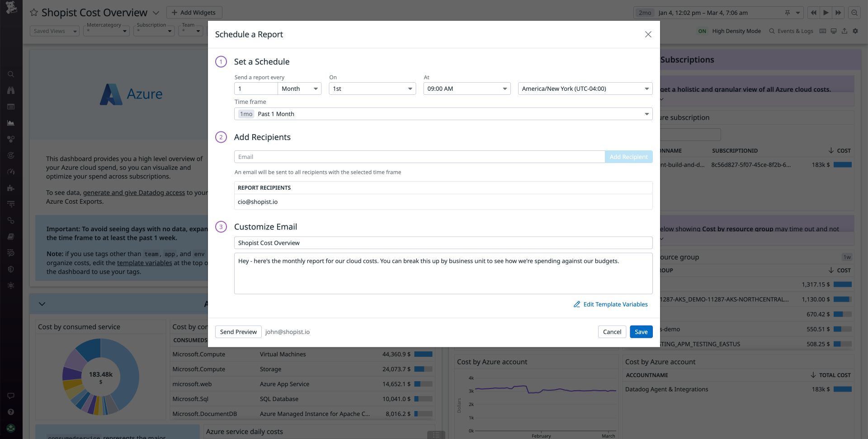Click the help question-mark icon in the sidebar
This screenshot has width=868, height=439.
[x=11, y=412]
